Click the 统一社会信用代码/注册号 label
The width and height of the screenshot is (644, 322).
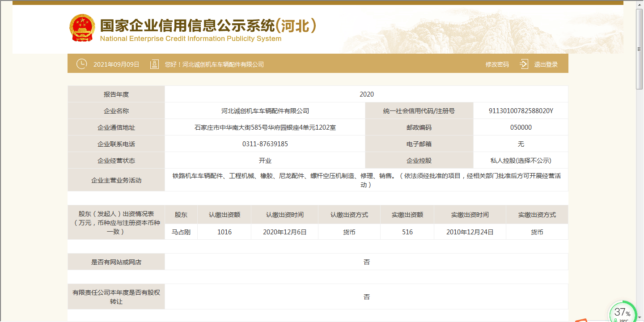point(419,111)
